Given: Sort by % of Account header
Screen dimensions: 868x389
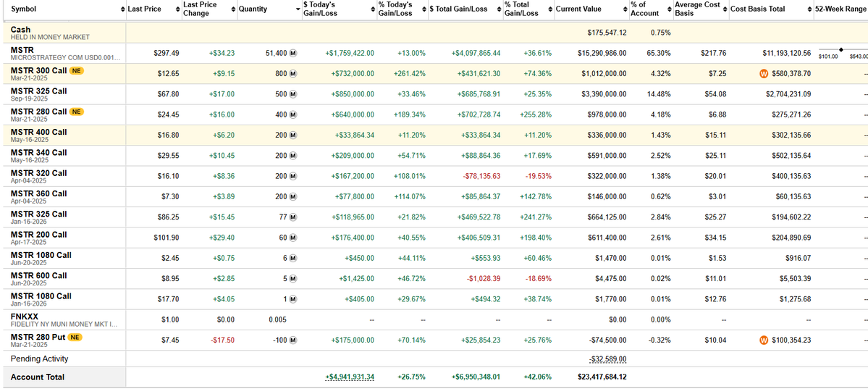Looking at the screenshot, I should (644, 9).
